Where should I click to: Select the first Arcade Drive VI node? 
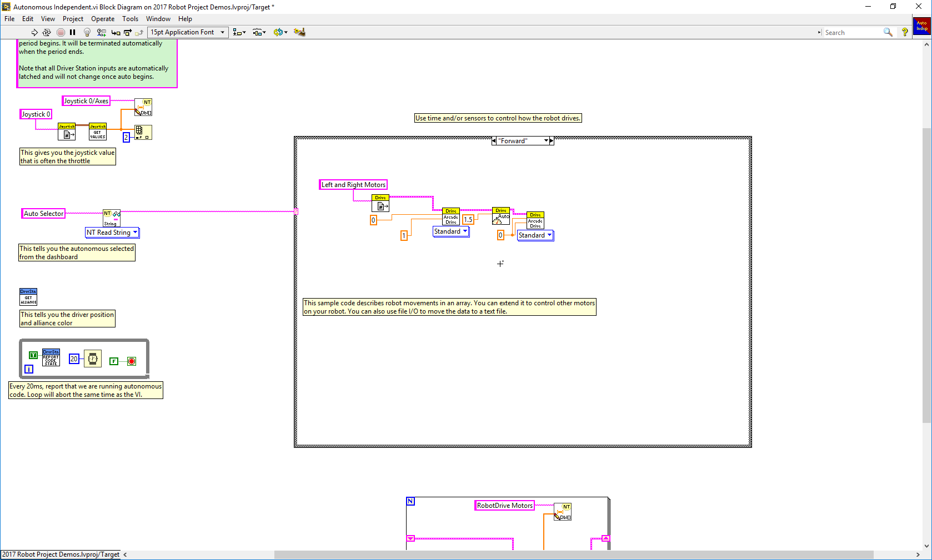pos(450,216)
